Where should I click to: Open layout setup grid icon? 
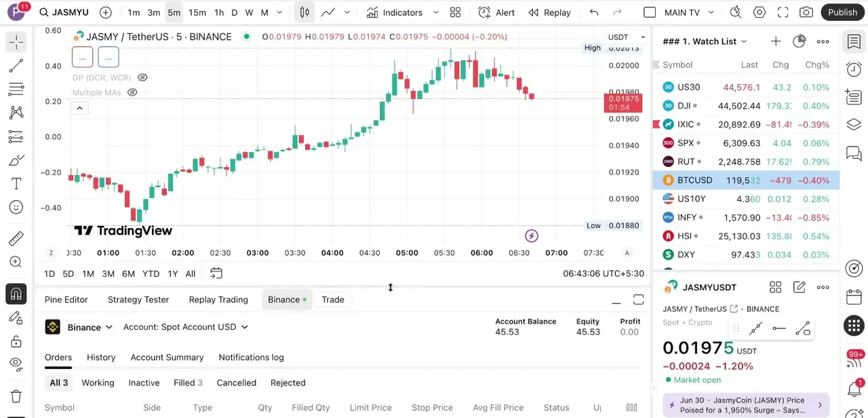pos(455,12)
